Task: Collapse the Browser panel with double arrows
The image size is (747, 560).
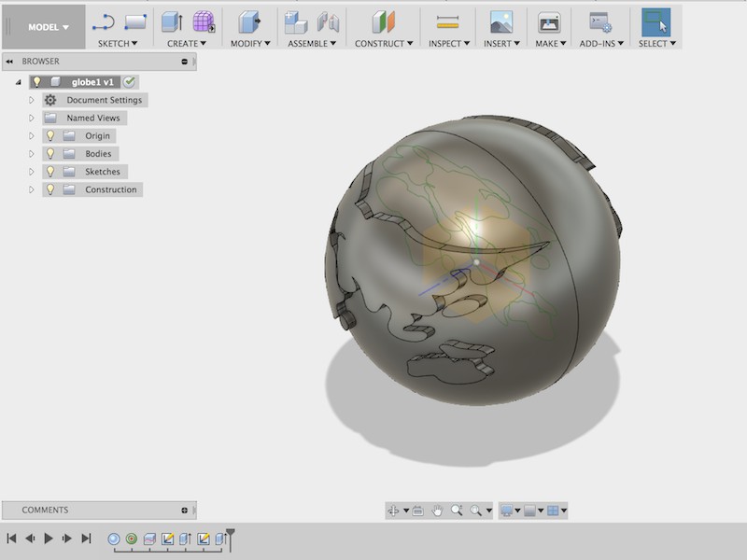Action: [x=9, y=62]
